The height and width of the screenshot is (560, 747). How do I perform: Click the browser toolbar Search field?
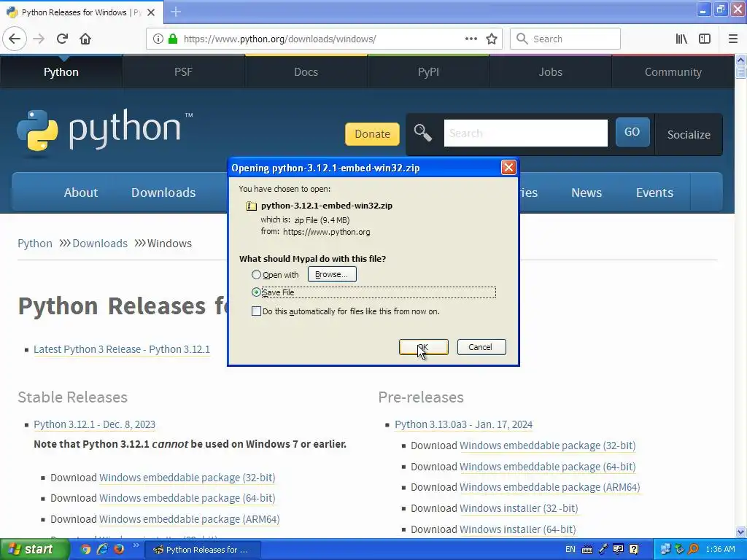click(565, 39)
